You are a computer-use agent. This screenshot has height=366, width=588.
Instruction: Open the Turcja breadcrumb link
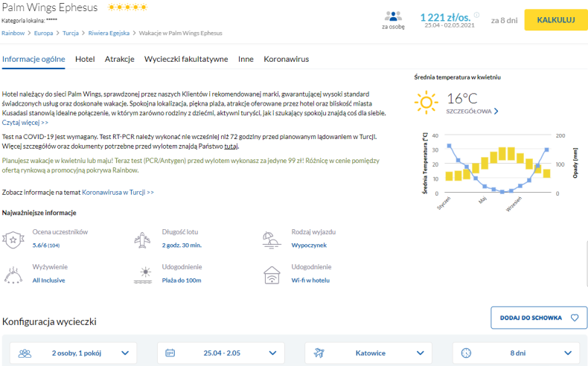[x=71, y=33]
